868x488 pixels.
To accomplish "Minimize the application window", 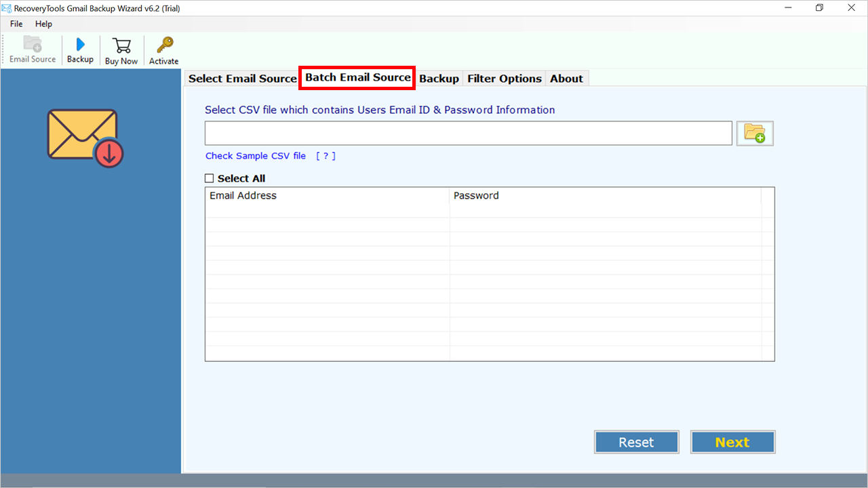I will [787, 8].
